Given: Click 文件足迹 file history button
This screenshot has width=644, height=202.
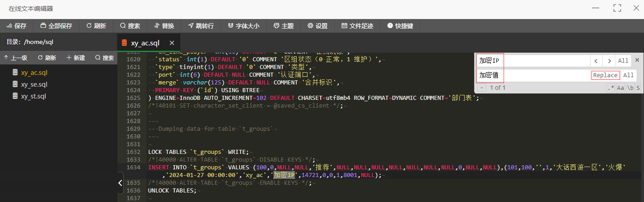Looking at the screenshot, I should coord(357,26).
